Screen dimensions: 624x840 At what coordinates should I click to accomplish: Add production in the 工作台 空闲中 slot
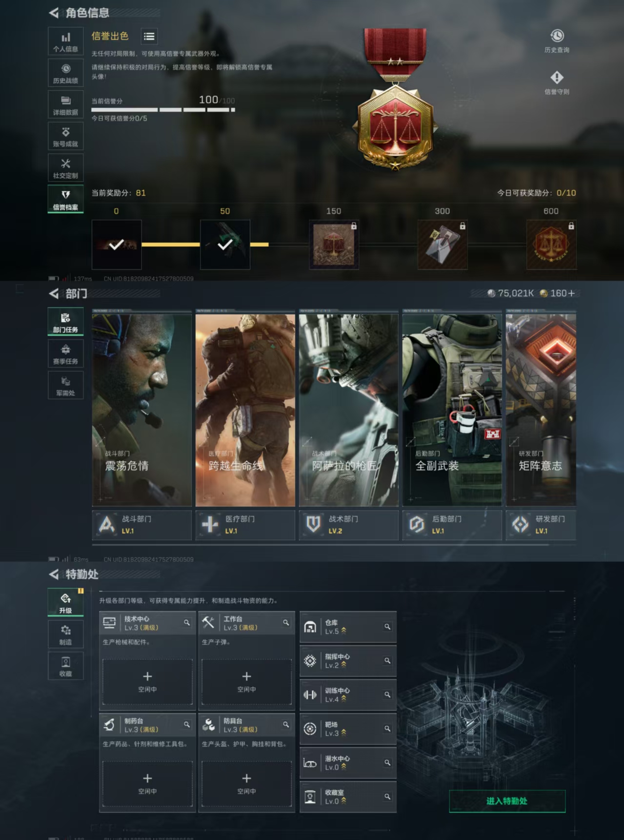coord(246,681)
